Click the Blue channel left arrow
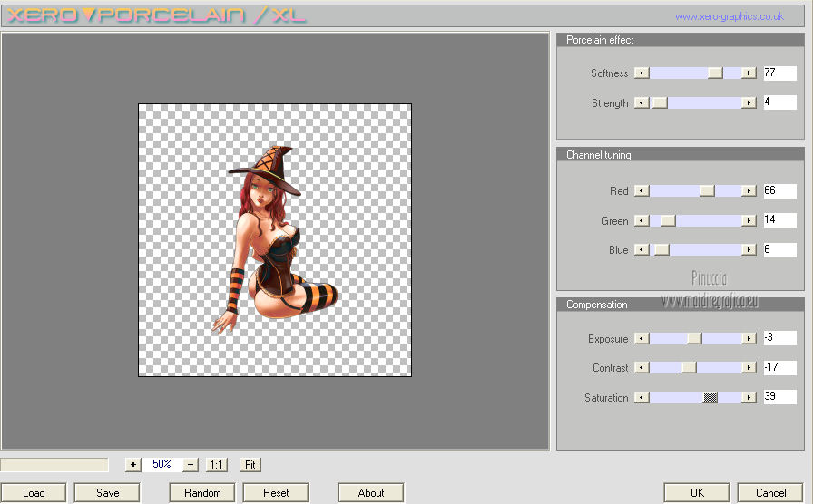Screen dimensions: 813x504 [x=642, y=250]
